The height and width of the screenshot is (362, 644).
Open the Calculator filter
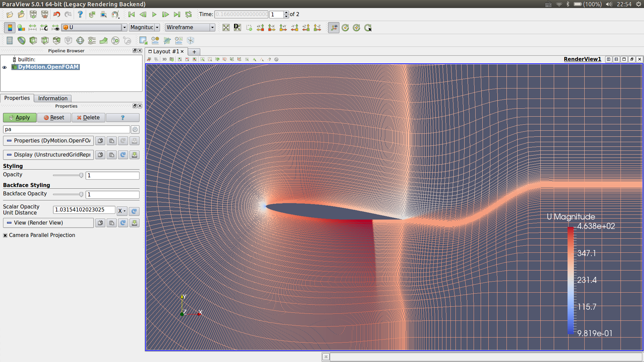tap(10, 41)
